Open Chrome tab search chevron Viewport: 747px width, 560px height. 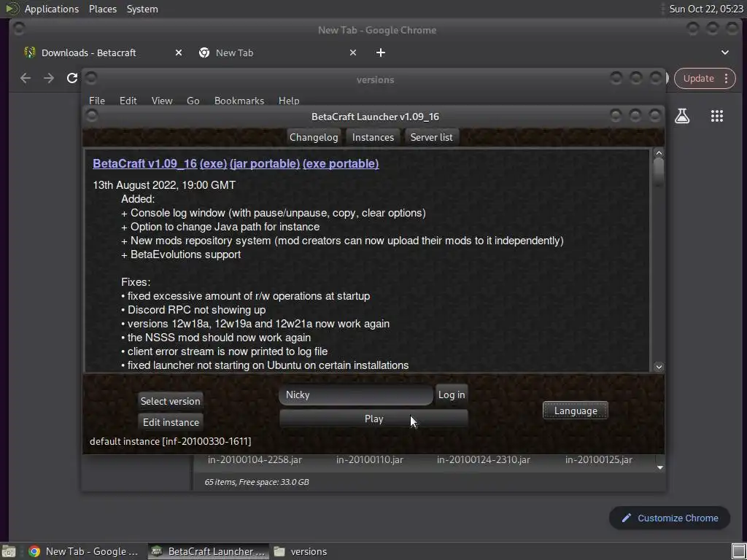coord(724,52)
